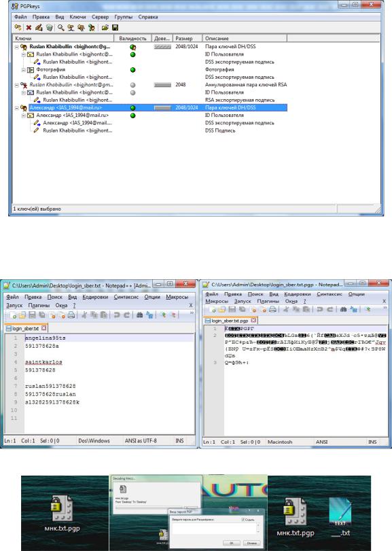
Task: Open toolbar overflow chevron in the login_sber.txt.pgp window
Action: tap(385, 308)
